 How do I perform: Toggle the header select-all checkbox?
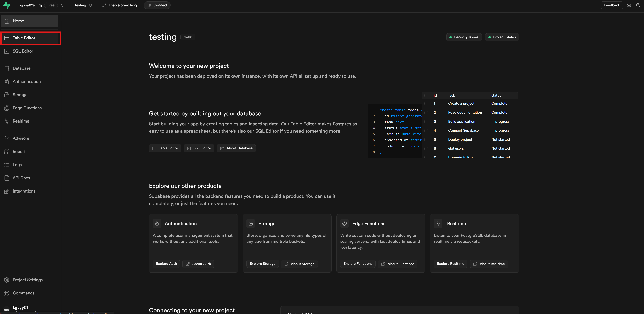[x=426, y=95]
